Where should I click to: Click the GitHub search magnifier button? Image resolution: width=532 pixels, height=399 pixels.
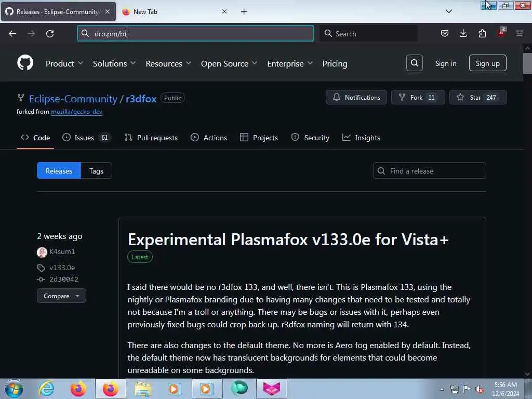(414, 63)
